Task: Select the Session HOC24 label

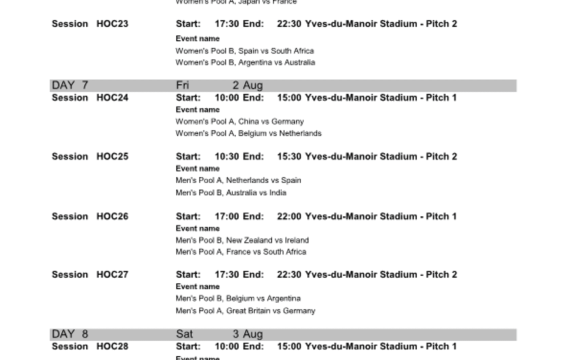Action: [90, 98]
